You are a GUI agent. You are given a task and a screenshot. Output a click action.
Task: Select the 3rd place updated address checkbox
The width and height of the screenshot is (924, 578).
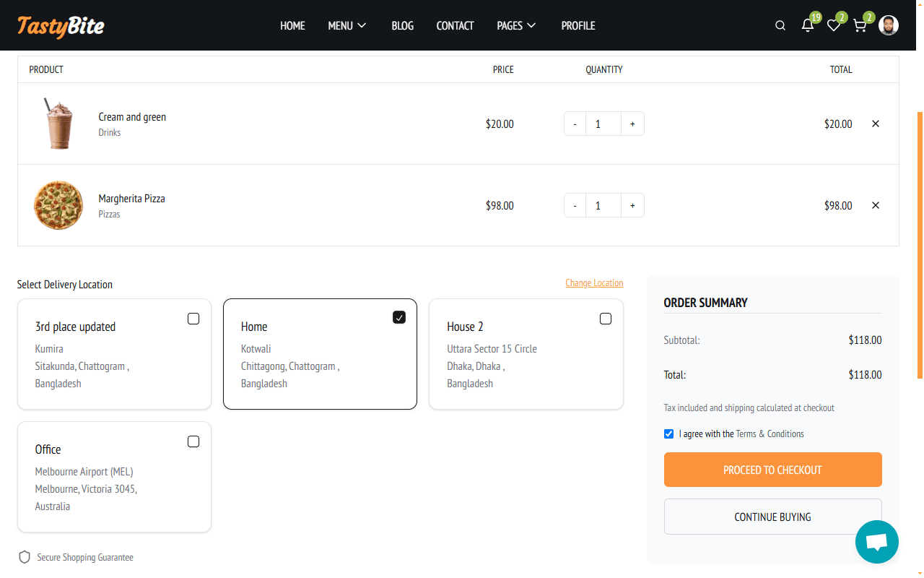[193, 319]
